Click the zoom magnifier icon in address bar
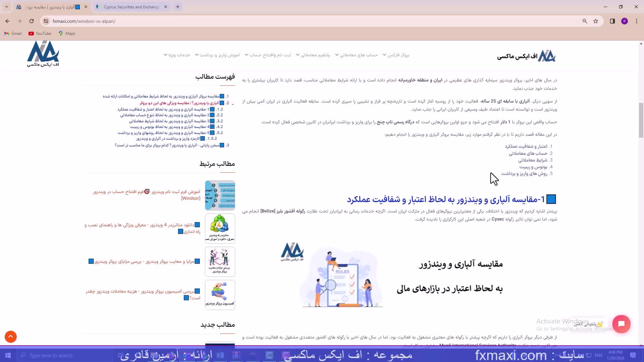Screen dimensions: 644x362 pyautogui.click(x=585, y=21)
